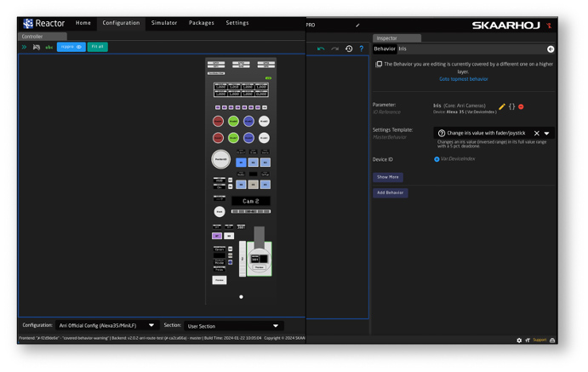The height and width of the screenshot is (372, 588).
Task: Click the font size icon in the status bar
Action: (528, 341)
